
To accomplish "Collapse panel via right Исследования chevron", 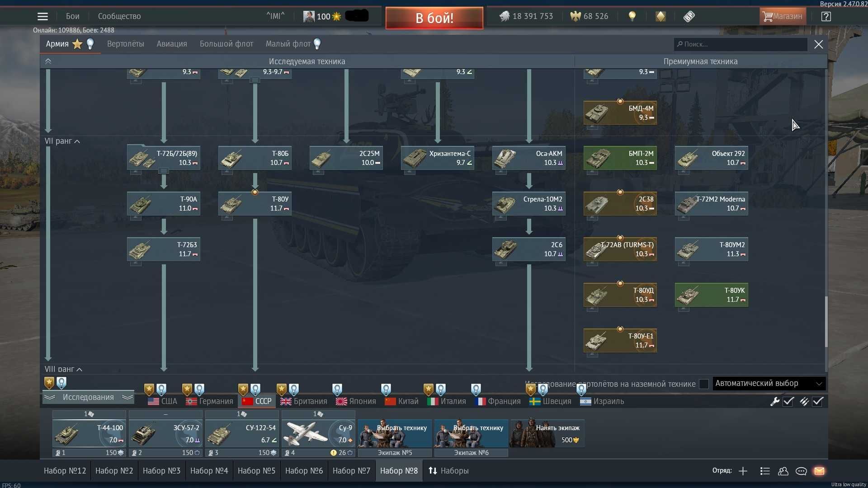I will tap(127, 397).
